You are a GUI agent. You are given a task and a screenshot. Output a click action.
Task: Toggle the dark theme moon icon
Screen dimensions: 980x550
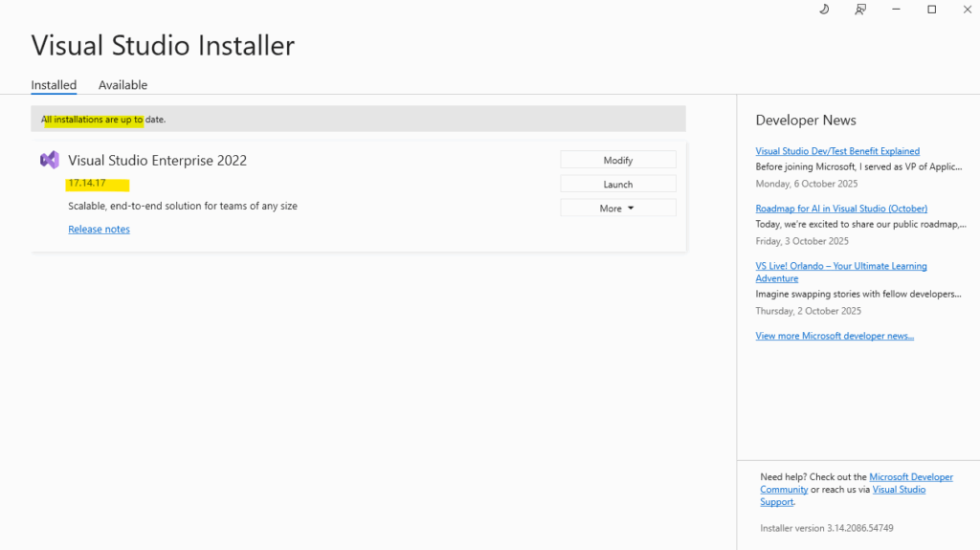point(824,10)
